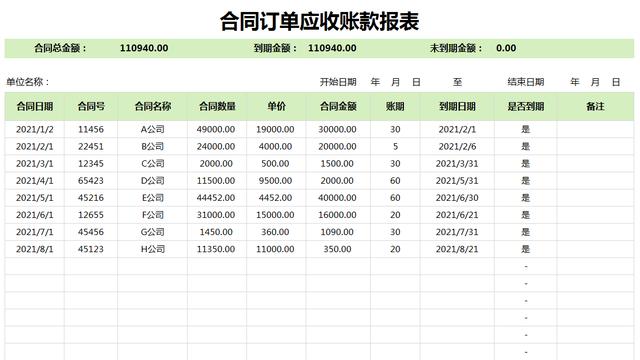Click the 开始日期 label

coord(338,82)
